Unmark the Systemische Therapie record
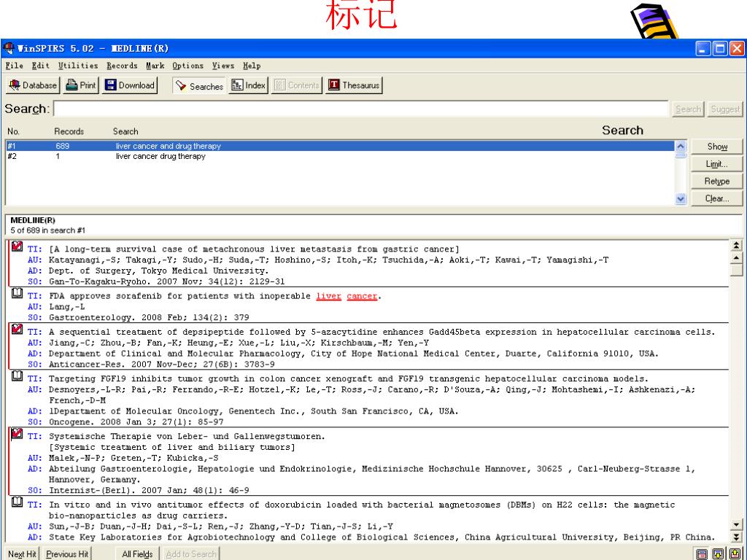 click(x=18, y=433)
